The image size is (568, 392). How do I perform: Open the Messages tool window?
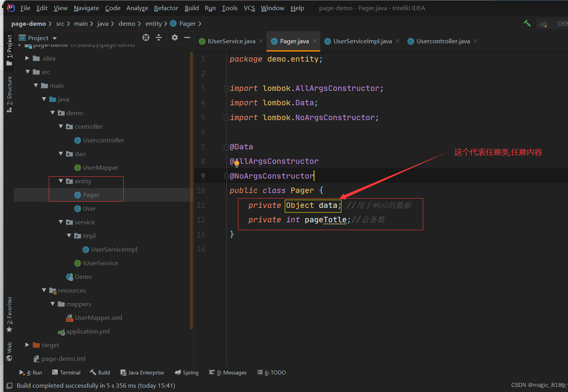(228, 372)
